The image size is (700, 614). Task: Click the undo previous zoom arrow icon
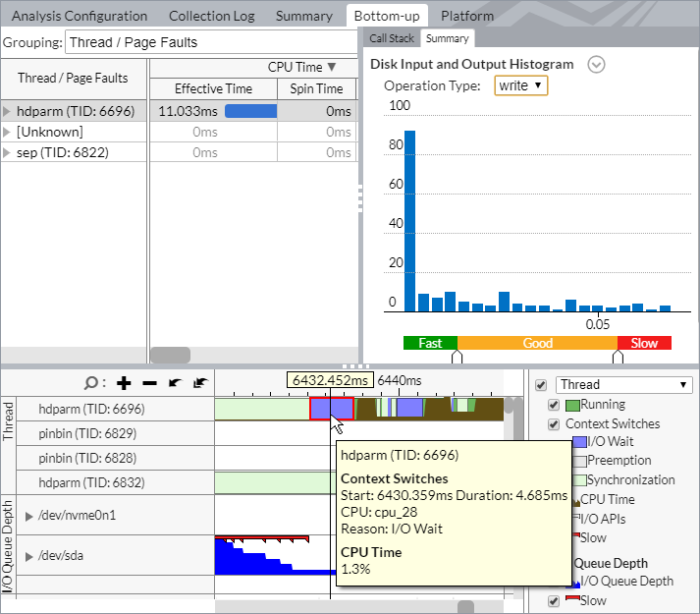(176, 383)
